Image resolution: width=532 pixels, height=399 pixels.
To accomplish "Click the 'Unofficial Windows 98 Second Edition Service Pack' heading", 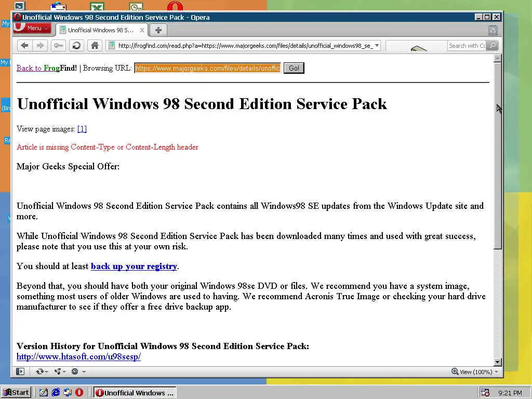I will tap(202, 104).
